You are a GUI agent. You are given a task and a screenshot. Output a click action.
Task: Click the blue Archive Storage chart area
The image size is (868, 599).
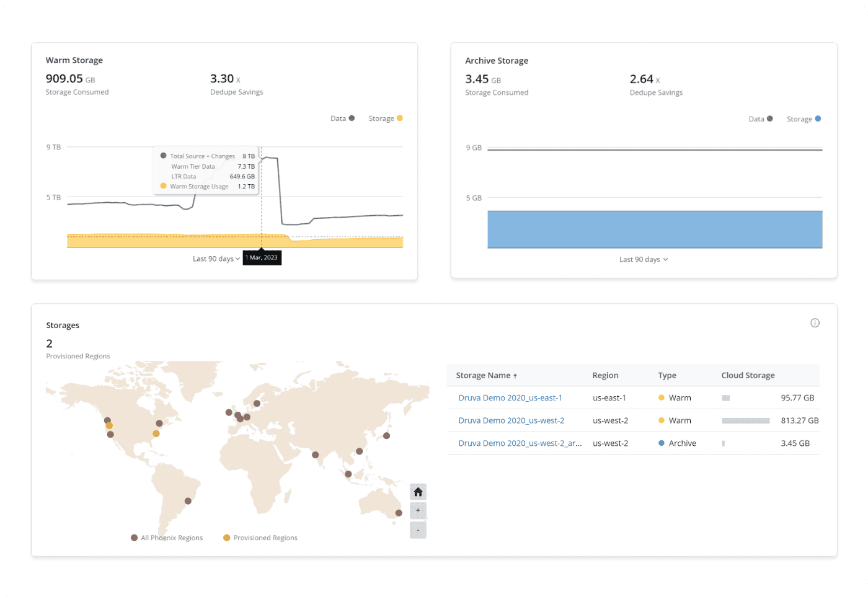click(655, 229)
